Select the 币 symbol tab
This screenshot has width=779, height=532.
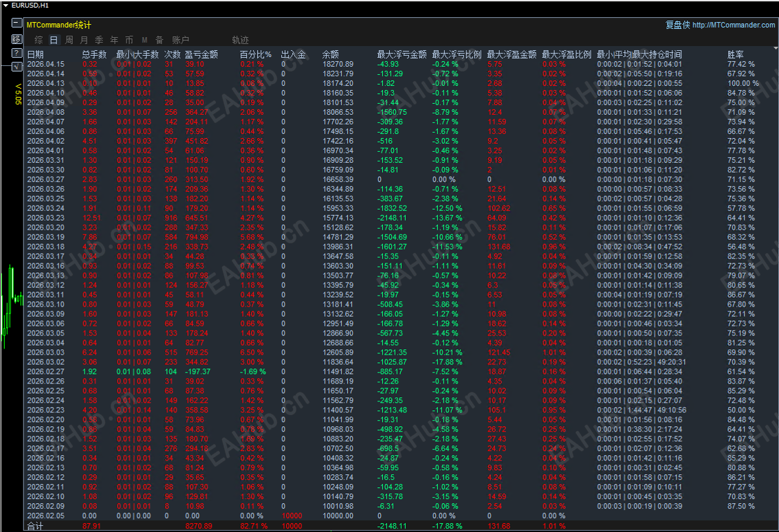[129, 41]
